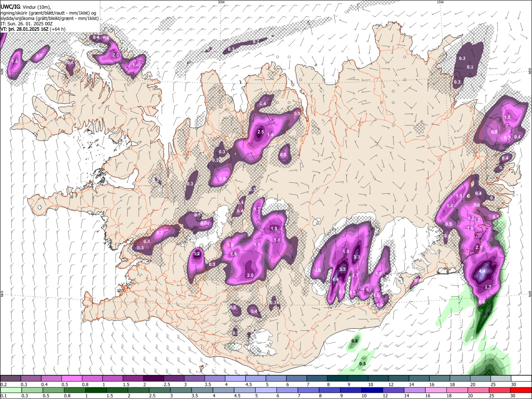Select the darkest purple swatch labeled 2 in snow legend
Screen dimensions: 532x399
coord(153,378)
